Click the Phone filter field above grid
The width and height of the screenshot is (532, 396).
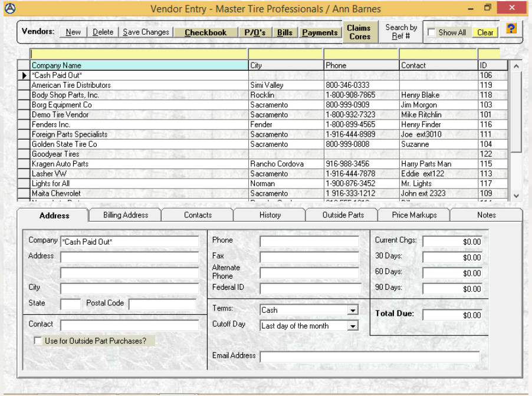360,54
